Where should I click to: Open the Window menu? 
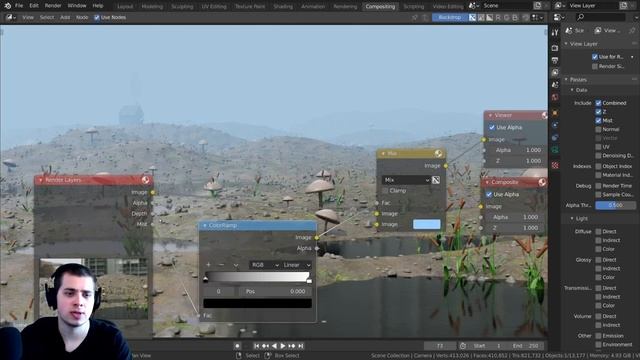77,6
